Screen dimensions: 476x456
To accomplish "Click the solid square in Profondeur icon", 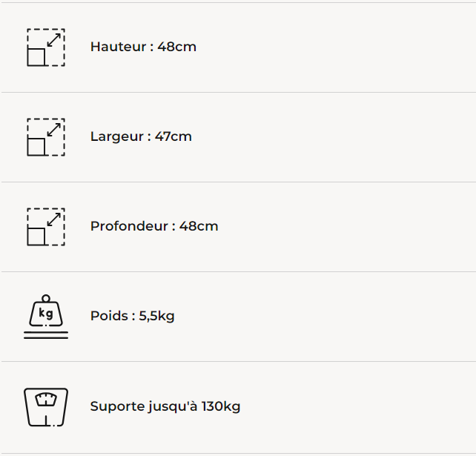I will (x=36, y=237).
